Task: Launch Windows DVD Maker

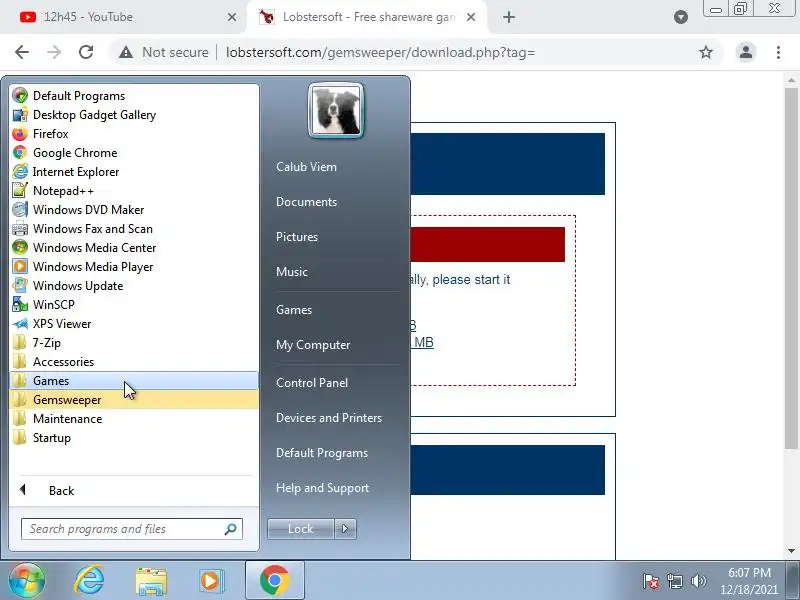Action: [134, 210]
